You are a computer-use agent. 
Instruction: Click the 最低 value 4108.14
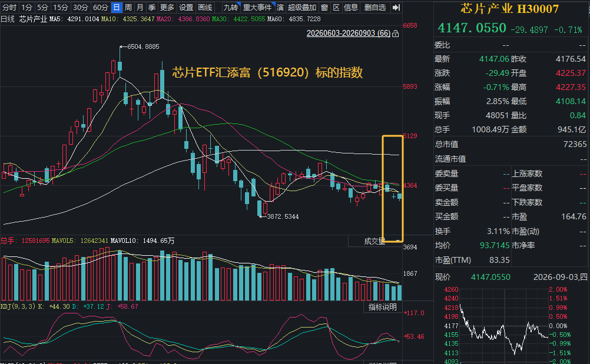point(571,101)
